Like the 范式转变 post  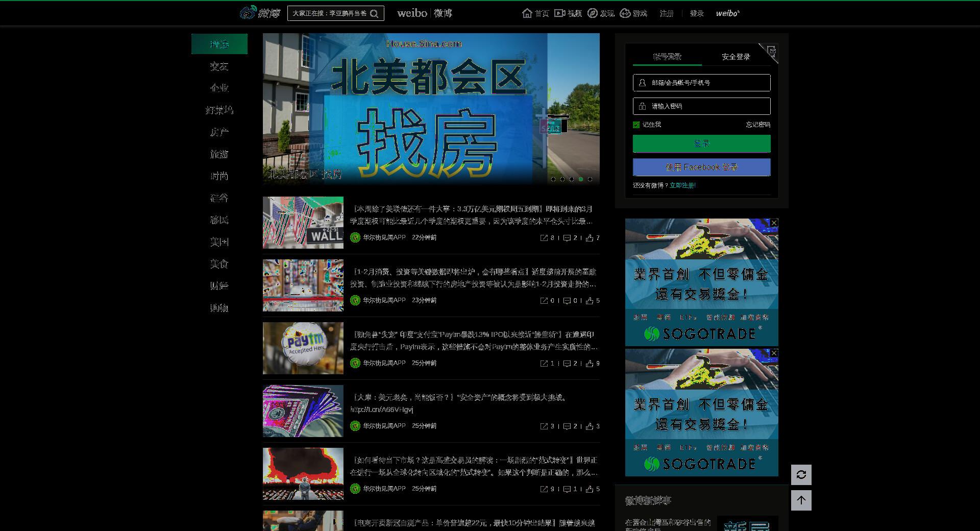click(590, 489)
